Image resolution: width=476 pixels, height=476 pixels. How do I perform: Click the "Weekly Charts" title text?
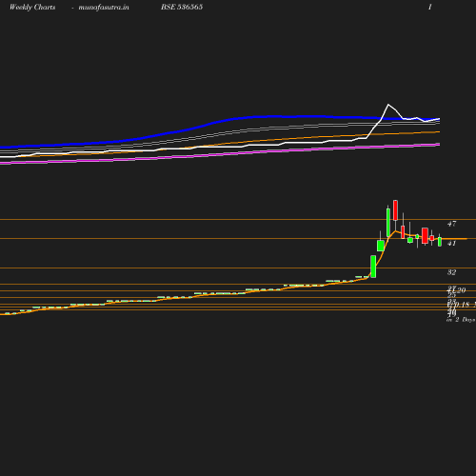(x=32, y=8)
